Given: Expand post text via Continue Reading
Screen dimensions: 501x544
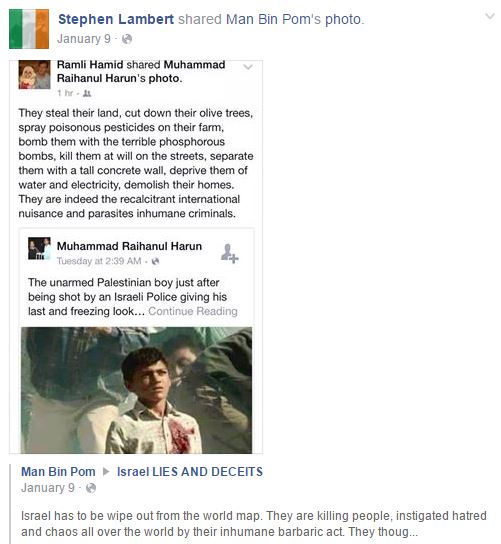Looking at the screenshot, I should [x=193, y=311].
